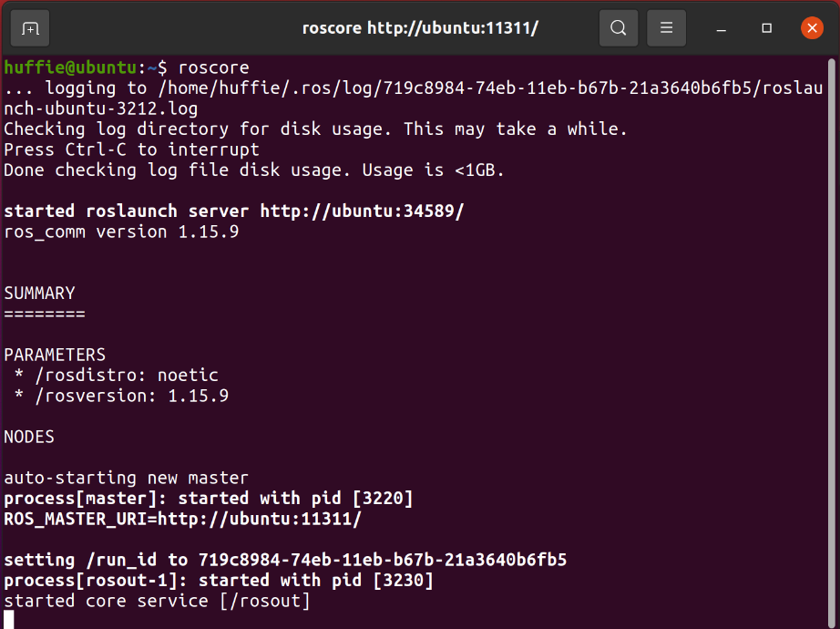Maximize the terminal window
Viewport: 840px width, 629px height.
point(766,28)
